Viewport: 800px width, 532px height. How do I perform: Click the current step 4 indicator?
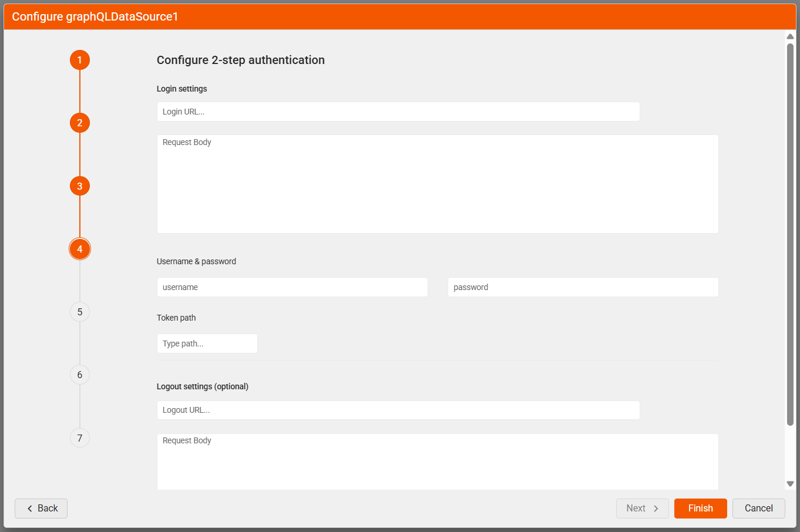point(80,249)
